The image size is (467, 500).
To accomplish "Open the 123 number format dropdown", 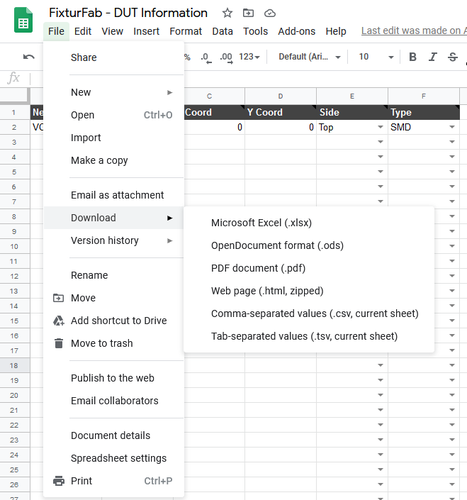I will pos(249,57).
